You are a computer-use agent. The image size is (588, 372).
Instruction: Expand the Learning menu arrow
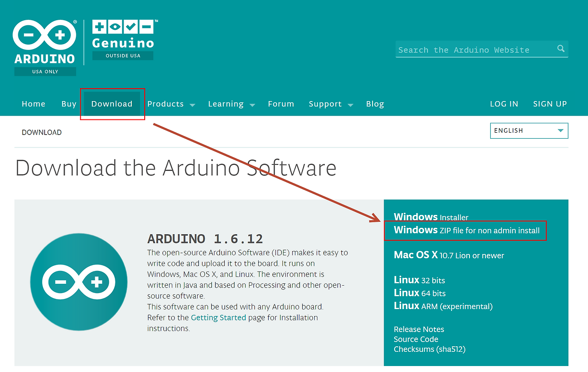pos(252,105)
